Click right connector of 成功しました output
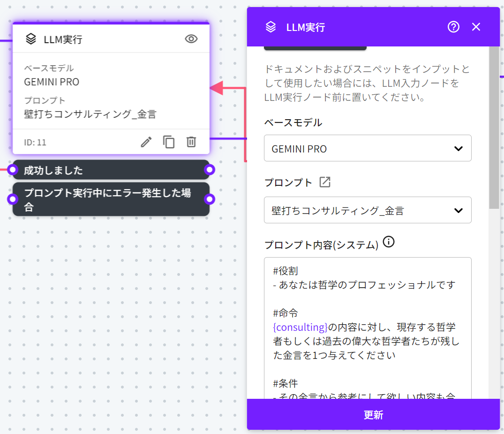 (210, 170)
